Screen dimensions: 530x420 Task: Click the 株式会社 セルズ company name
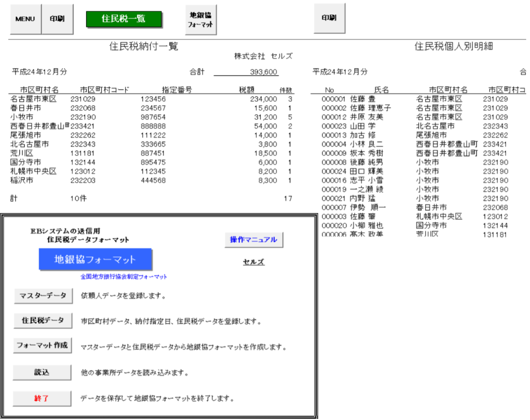pyautogui.click(x=263, y=56)
